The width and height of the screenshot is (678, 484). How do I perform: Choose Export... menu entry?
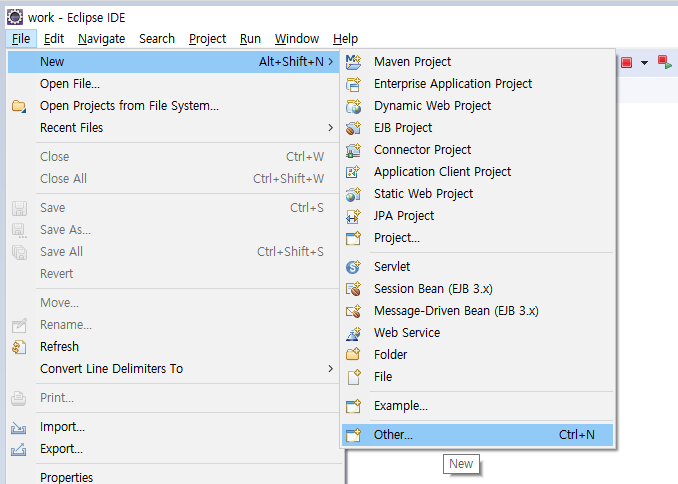[x=173, y=449]
